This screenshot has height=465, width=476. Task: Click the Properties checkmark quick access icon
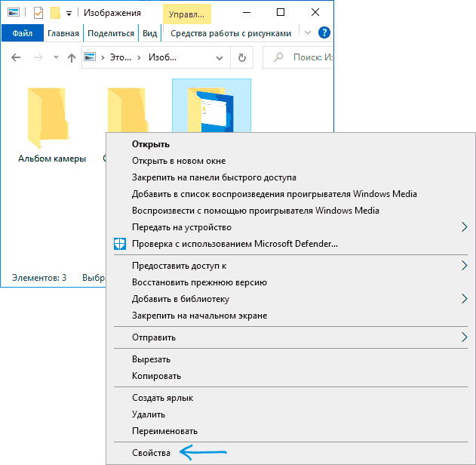[x=38, y=13]
